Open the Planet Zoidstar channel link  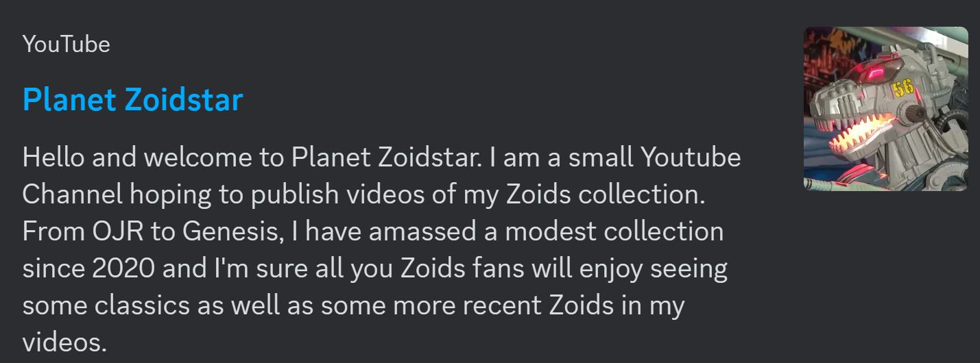(x=132, y=100)
